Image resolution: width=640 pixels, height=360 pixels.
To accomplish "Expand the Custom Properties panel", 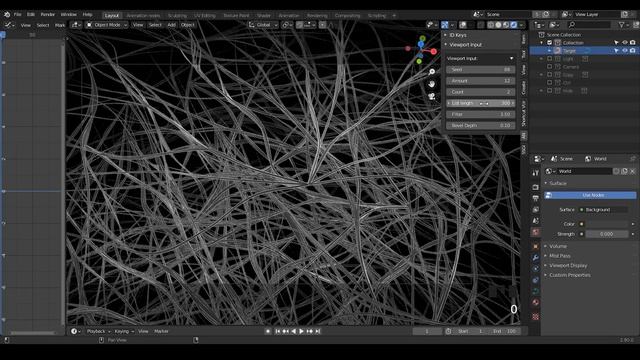I will point(569,275).
